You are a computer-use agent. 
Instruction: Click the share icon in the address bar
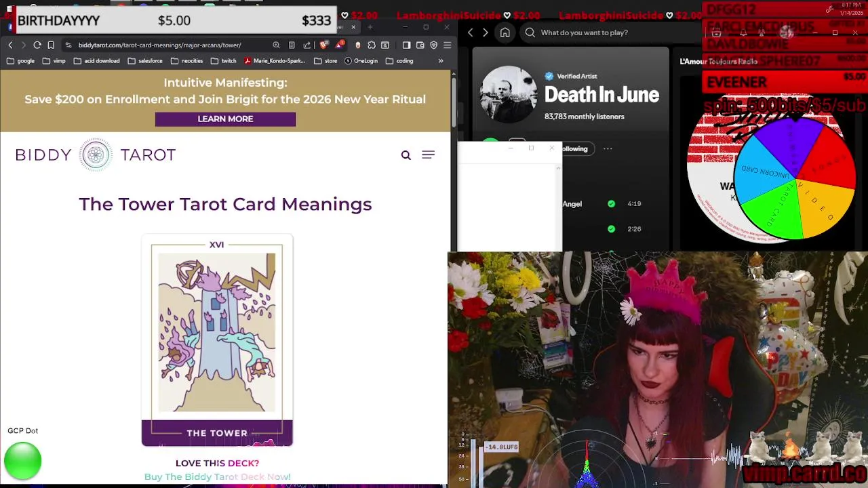coord(307,45)
